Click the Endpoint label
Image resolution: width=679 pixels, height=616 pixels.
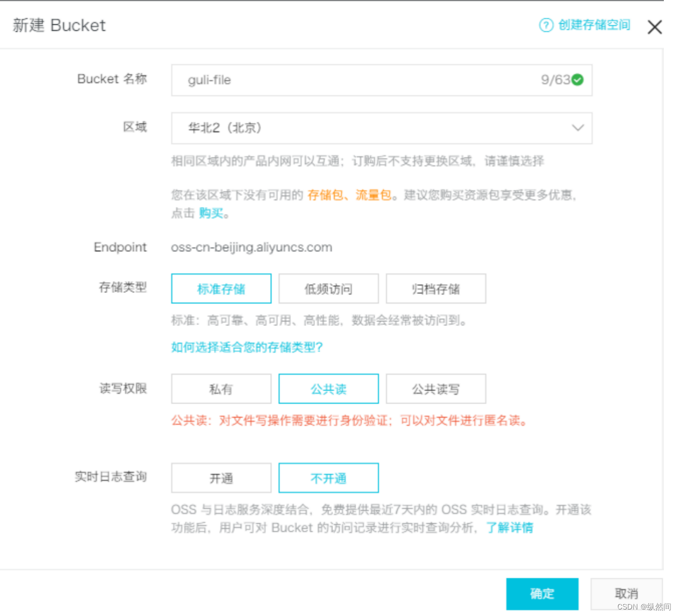pos(120,247)
